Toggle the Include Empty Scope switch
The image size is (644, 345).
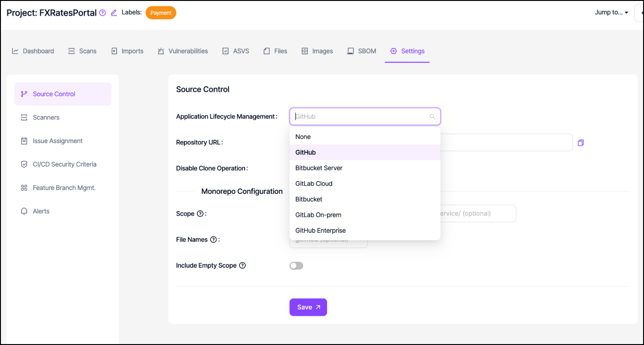tap(296, 265)
